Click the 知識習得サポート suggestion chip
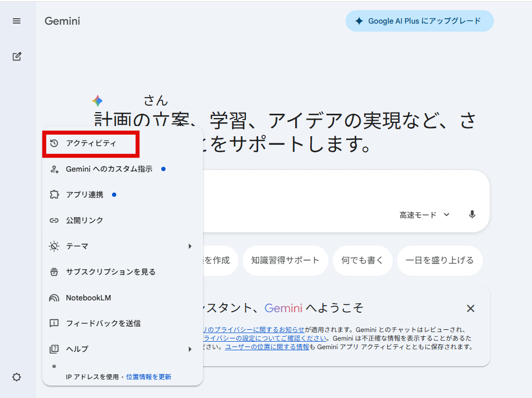 click(x=286, y=261)
